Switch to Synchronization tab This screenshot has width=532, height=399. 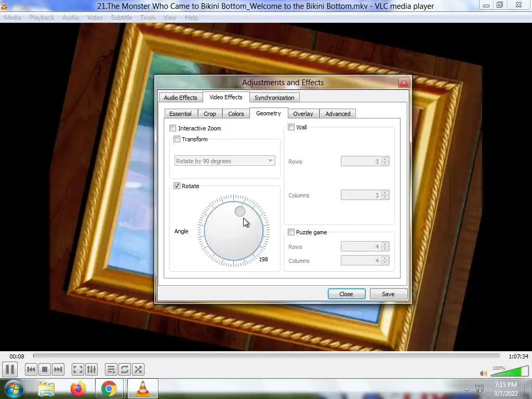[274, 97]
